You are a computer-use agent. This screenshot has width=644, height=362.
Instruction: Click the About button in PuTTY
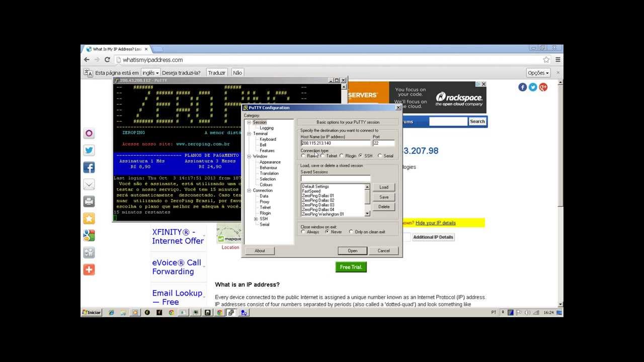coord(260,250)
